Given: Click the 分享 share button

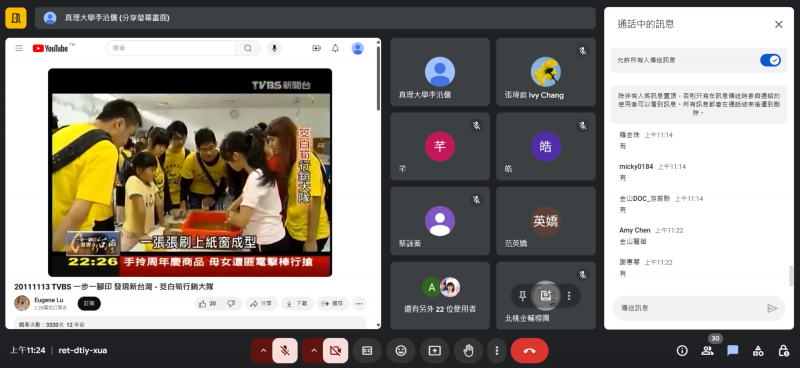Looking at the screenshot, I should [262, 304].
